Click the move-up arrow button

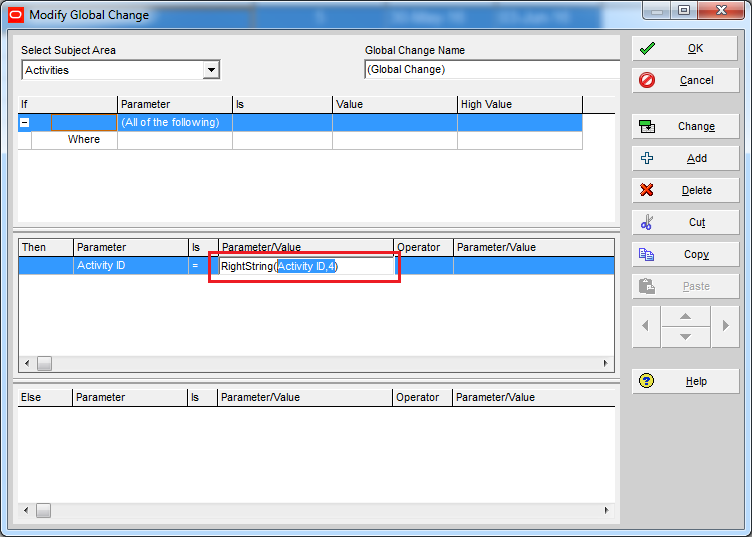[x=685, y=316]
